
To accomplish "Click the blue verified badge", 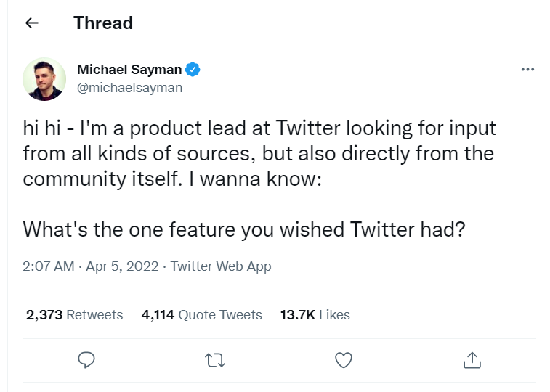I will click(x=193, y=70).
